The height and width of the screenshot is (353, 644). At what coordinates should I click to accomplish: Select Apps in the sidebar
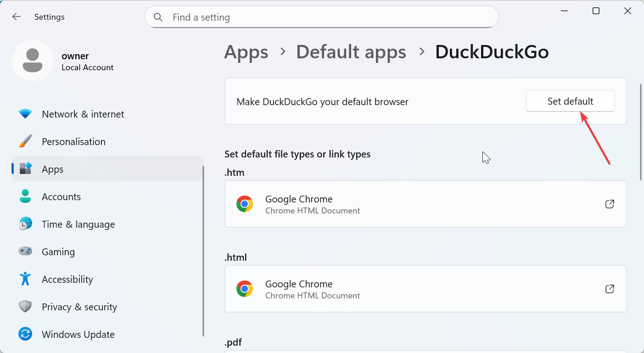click(x=53, y=169)
